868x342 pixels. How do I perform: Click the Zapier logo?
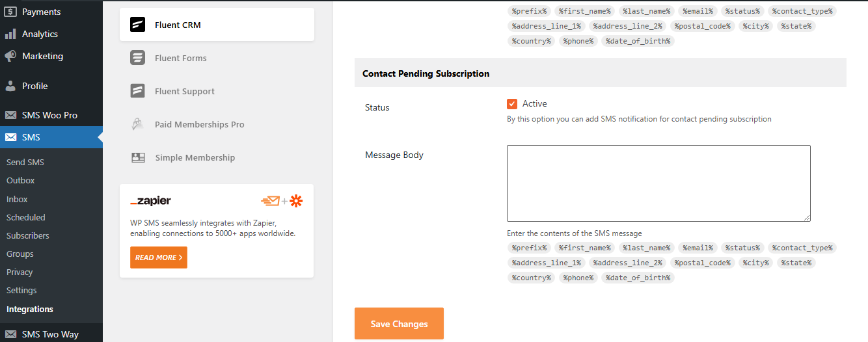(x=150, y=201)
